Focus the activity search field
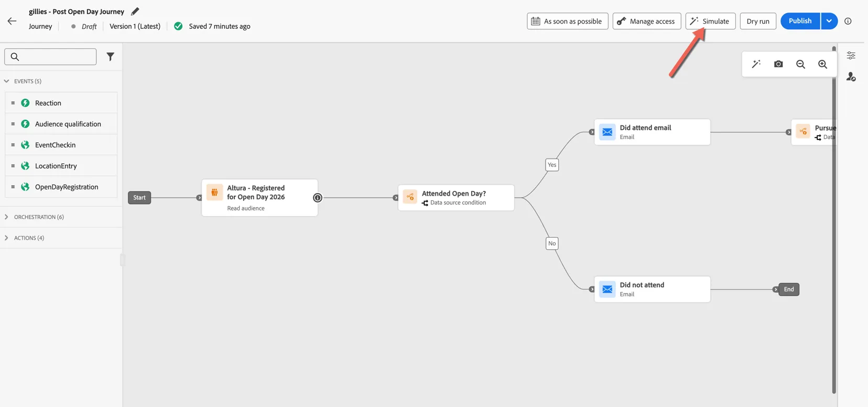Screen dimensions: 868x407 pos(50,57)
